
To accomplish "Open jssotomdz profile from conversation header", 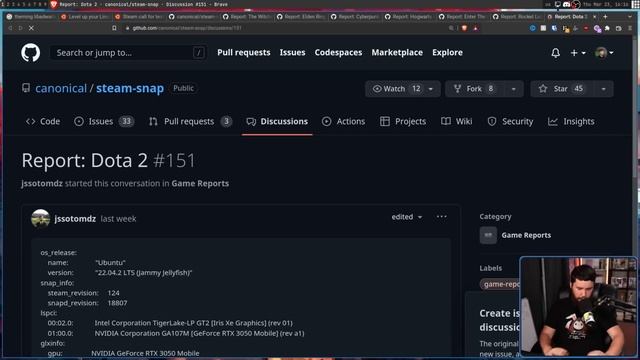I will click(42, 183).
